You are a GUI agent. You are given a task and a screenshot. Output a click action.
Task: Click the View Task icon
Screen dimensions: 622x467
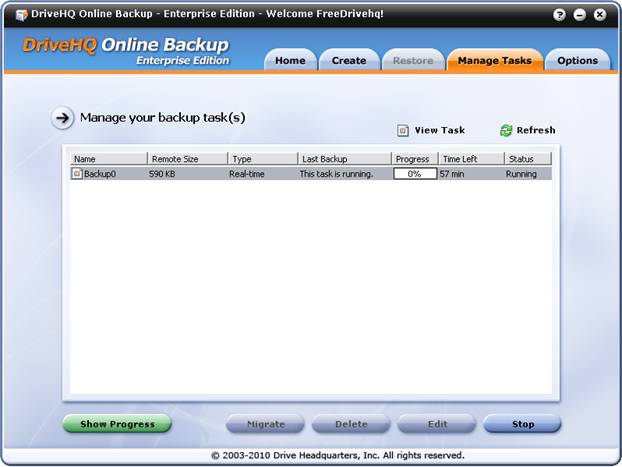403,130
